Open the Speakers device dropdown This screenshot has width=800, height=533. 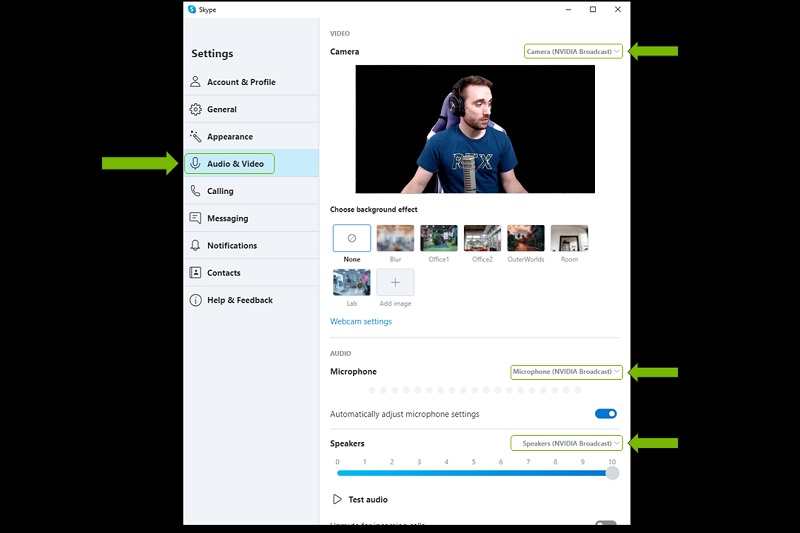pos(566,443)
